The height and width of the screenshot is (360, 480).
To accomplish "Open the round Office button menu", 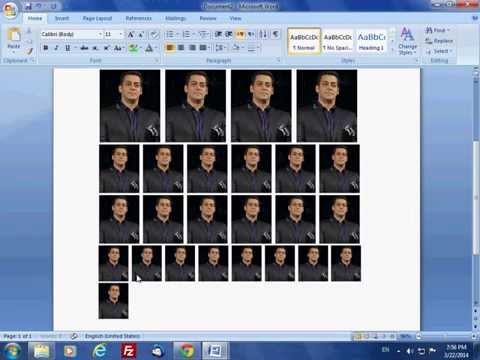I will point(10,9).
